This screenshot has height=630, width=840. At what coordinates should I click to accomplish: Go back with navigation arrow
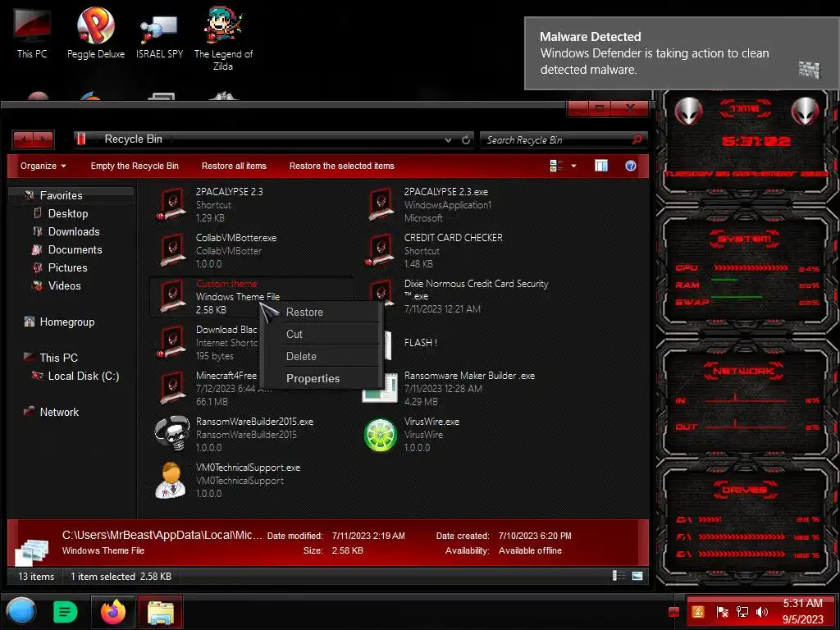(x=24, y=139)
